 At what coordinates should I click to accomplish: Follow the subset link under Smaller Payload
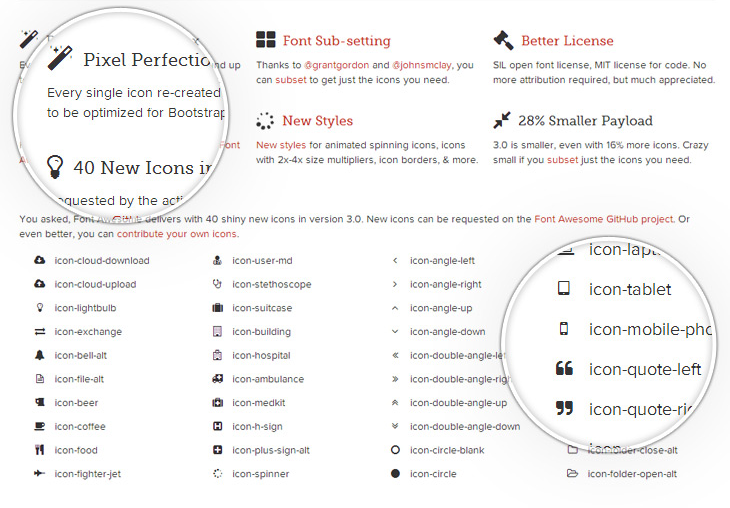coord(562,160)
